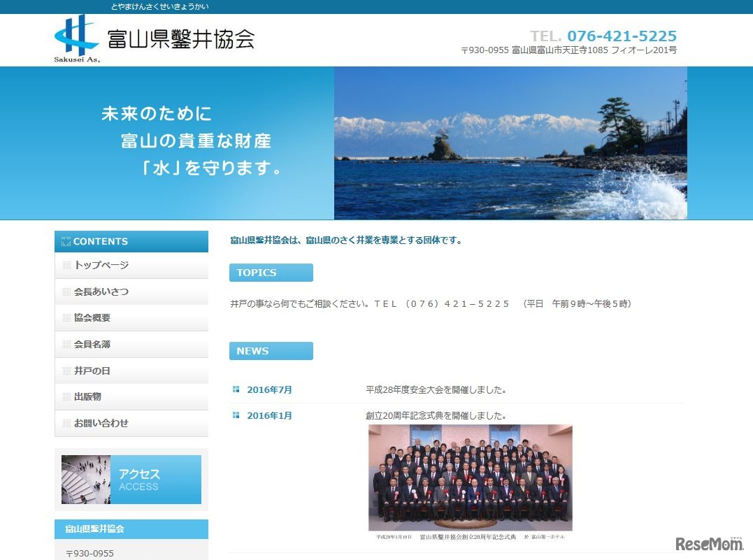This screenshot has height=560, width=753.
Task: Click the 富山県鑿井協会 logo emblem
Action: point(77,38)
